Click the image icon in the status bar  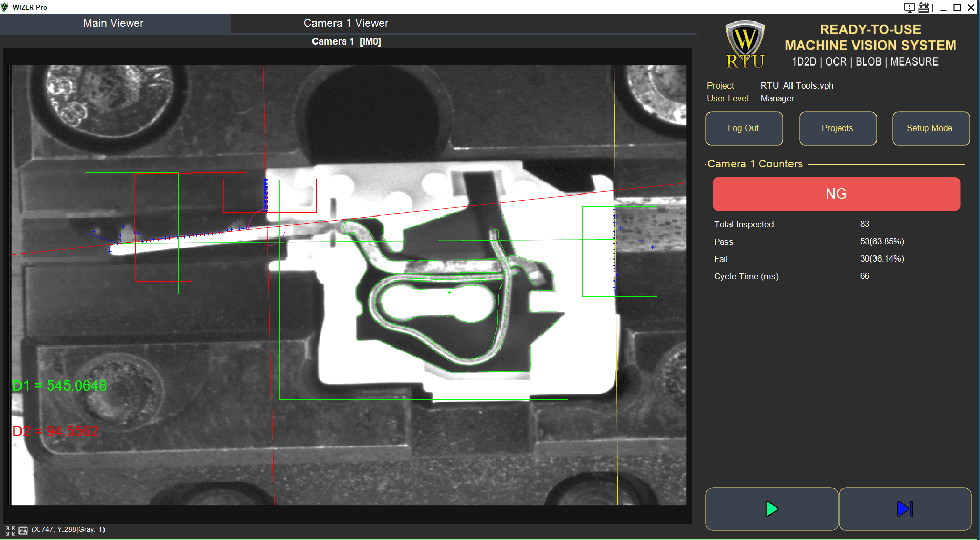coord(23,530)
